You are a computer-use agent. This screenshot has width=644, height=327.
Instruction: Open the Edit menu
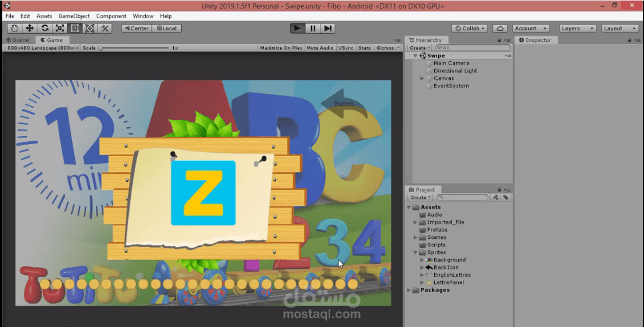pyautogui.click(x=26, y=16)
